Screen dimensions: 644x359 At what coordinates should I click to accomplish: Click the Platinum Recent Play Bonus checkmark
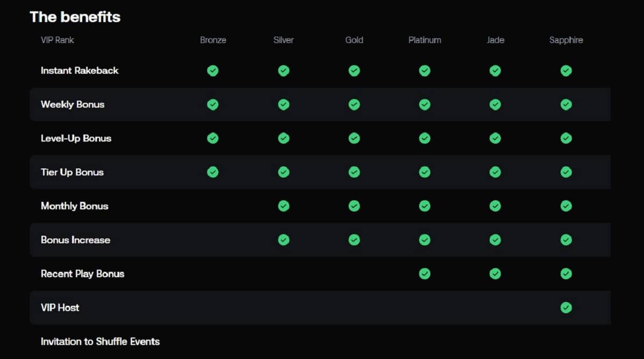tap(424, 273)
